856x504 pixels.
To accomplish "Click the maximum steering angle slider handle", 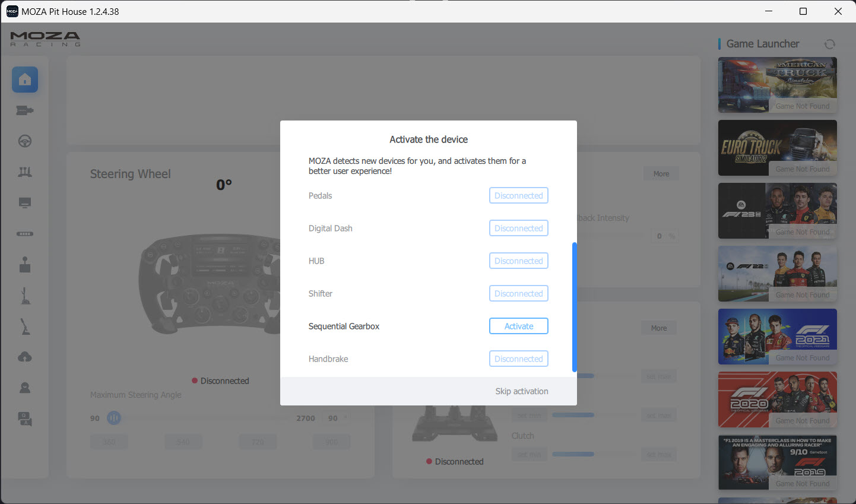I will [114, 418].
